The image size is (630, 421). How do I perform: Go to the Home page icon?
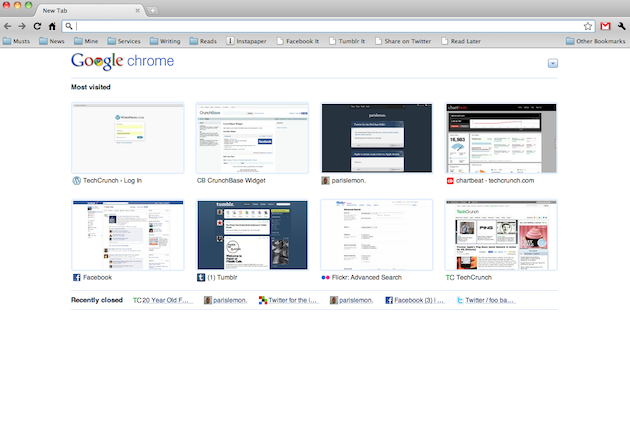52,26
